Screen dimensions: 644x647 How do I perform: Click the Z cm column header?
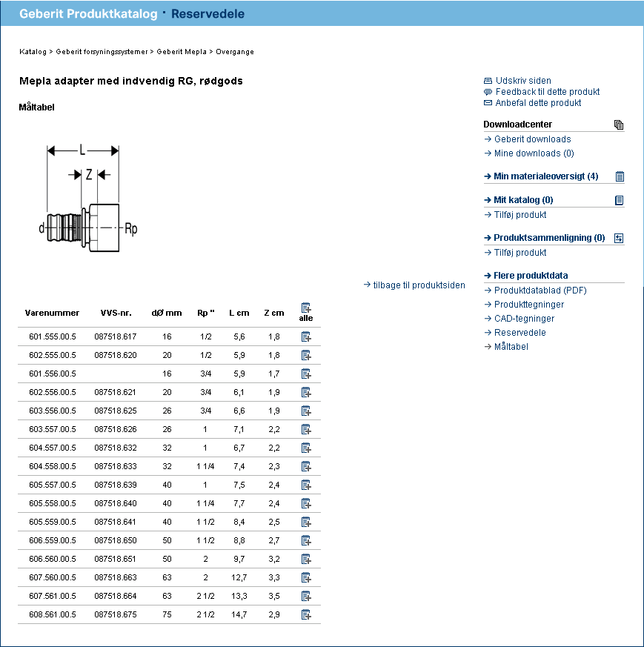tap(274, 313)
